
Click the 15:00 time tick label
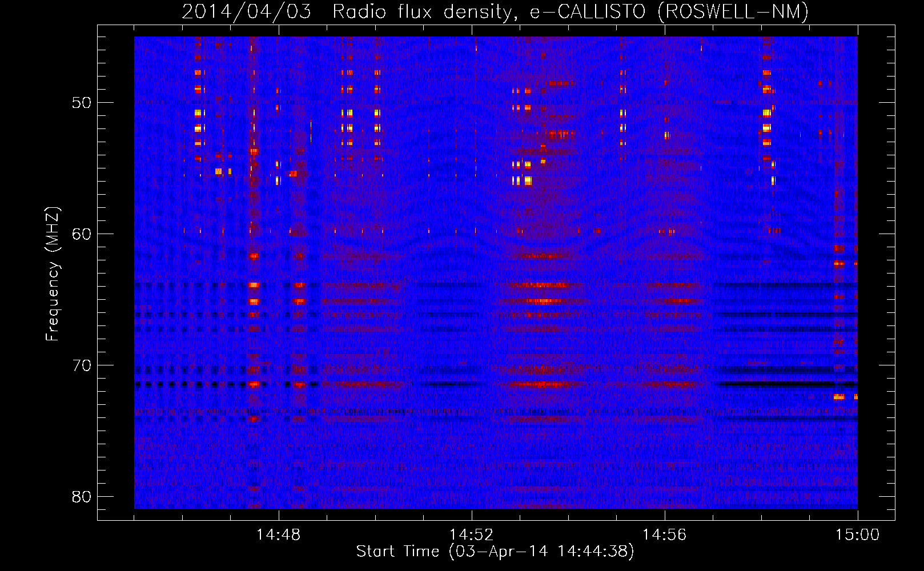[x=858, y=535]
